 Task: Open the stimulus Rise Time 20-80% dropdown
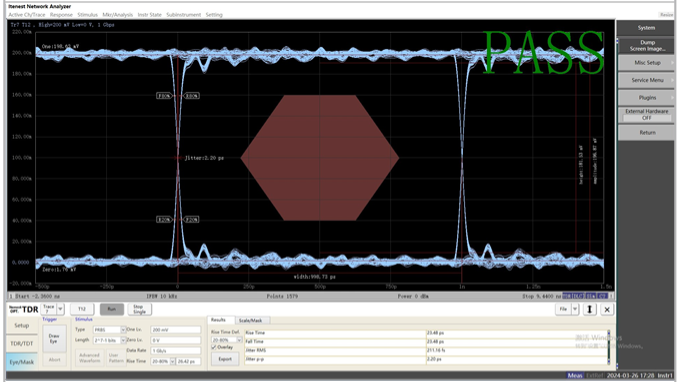pos(172,361)
